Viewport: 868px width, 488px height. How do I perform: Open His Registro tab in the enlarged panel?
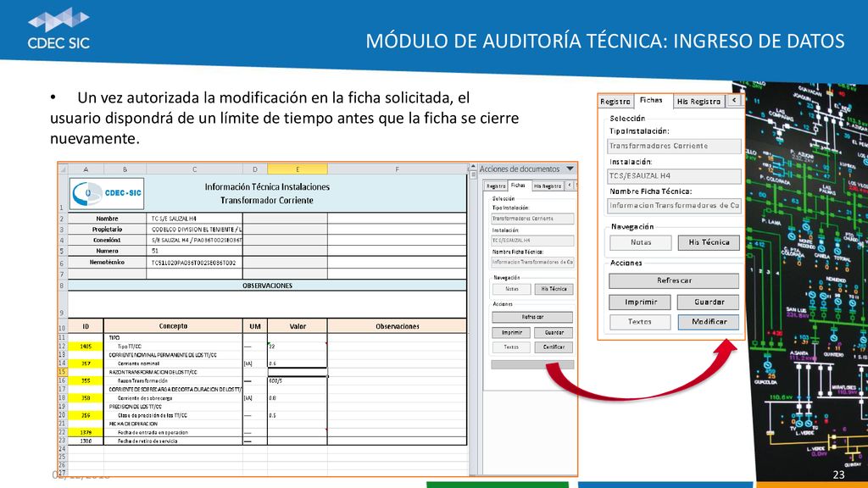698,102
